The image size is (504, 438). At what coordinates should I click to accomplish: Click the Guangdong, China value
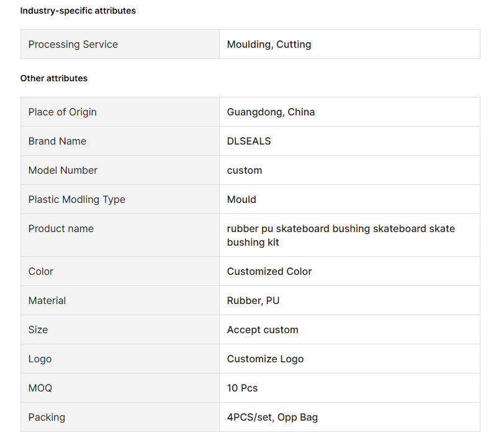point(271,112)
